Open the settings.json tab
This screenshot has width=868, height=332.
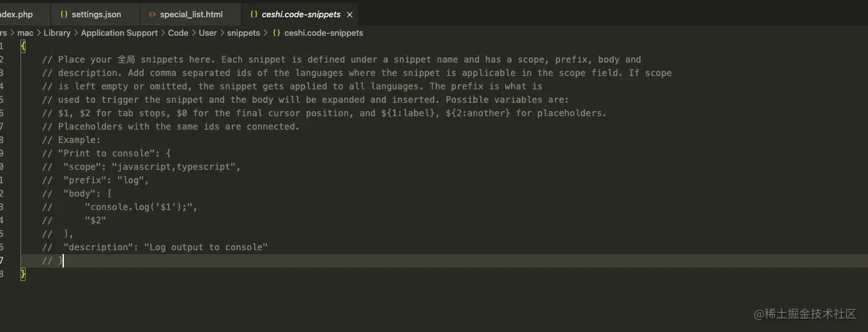[x=96, y=14]
